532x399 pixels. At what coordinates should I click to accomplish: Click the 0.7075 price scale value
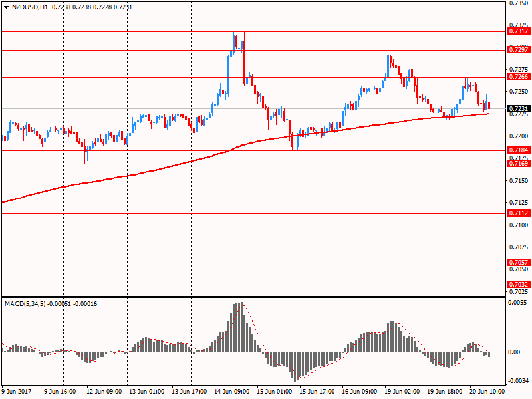click(519, 247)
